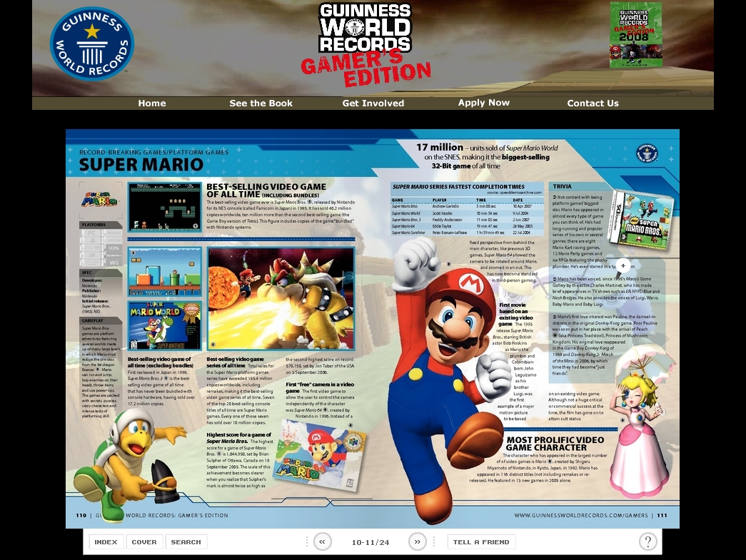746x560 pixels.
Task: Click the page indicator 10-11/24
Action: (371, 542)
